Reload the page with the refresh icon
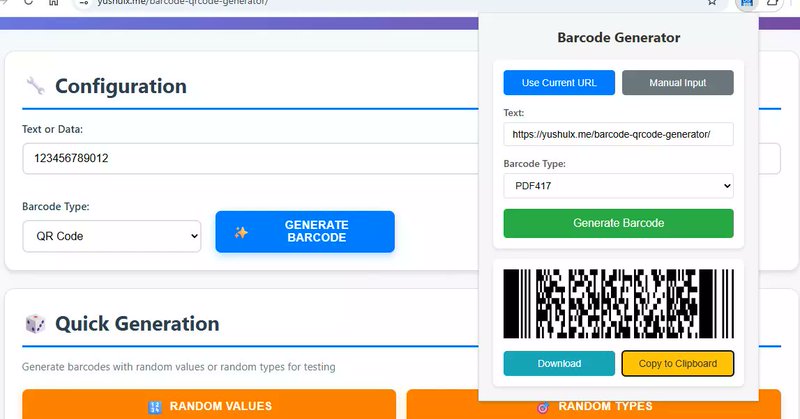 click(28, 3)
